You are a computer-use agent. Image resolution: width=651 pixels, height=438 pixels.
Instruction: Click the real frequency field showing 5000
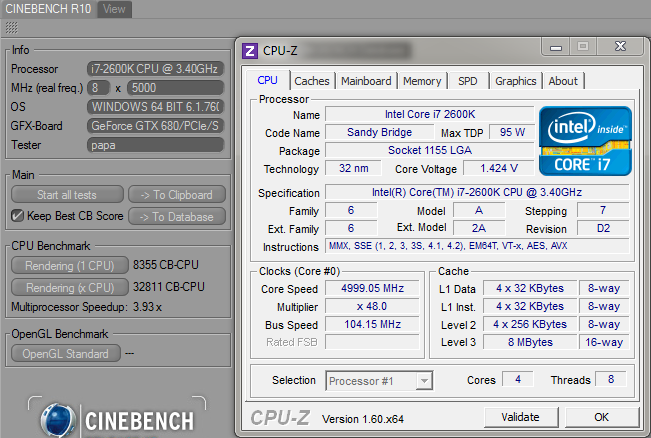point(176,88)
